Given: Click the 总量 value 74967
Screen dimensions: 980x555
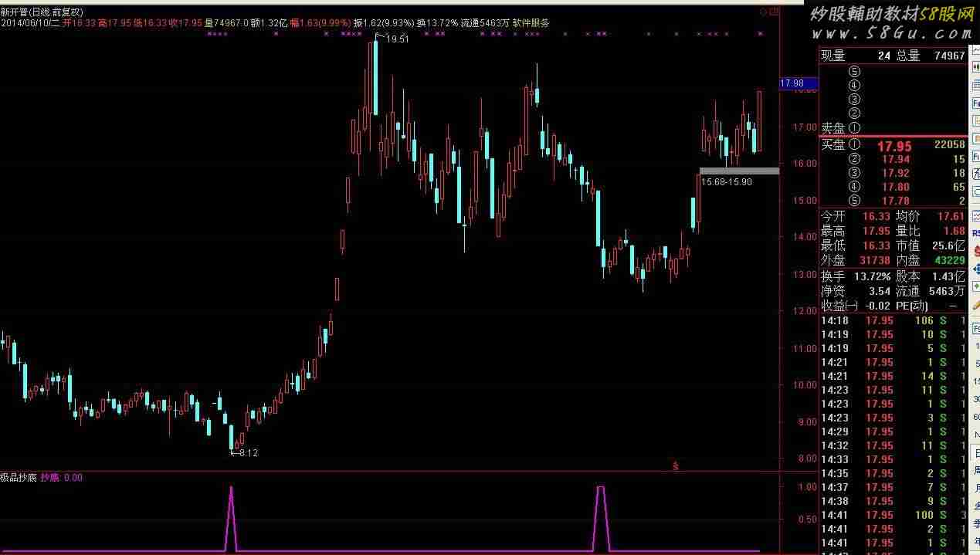Looking at the screenshot, I should tap(949, 56).
